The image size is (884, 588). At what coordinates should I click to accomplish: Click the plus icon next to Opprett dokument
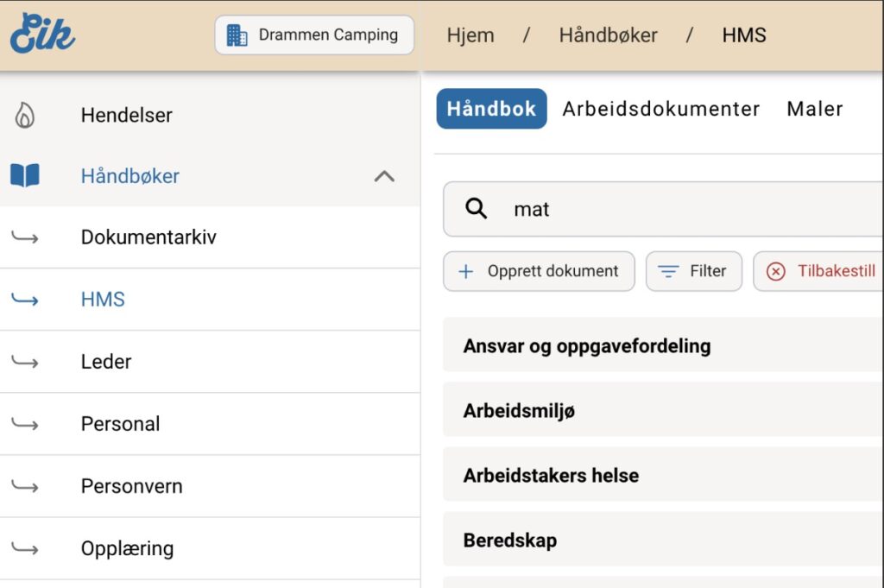point(466,271)
